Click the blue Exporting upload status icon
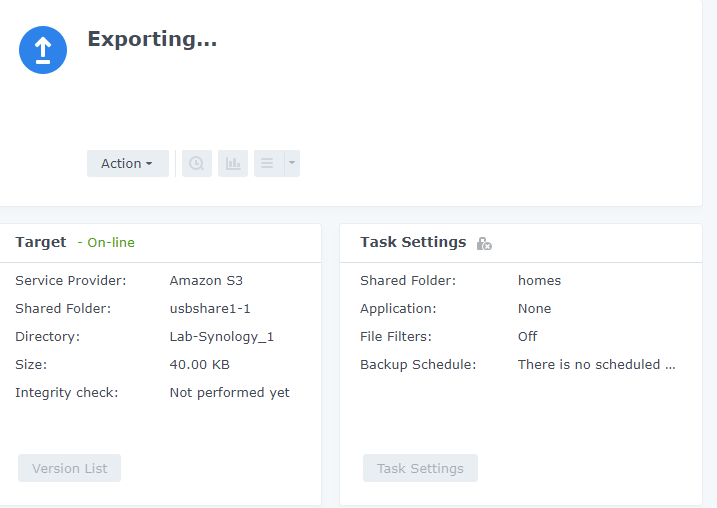Image resolution: width=717 pixels, height=508 pixels. (43, 50)
